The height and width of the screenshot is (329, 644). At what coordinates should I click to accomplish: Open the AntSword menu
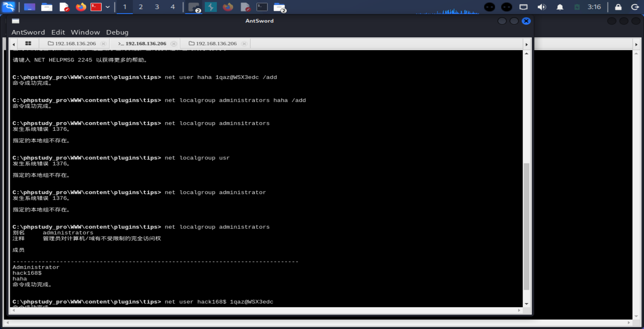[28, 32]
